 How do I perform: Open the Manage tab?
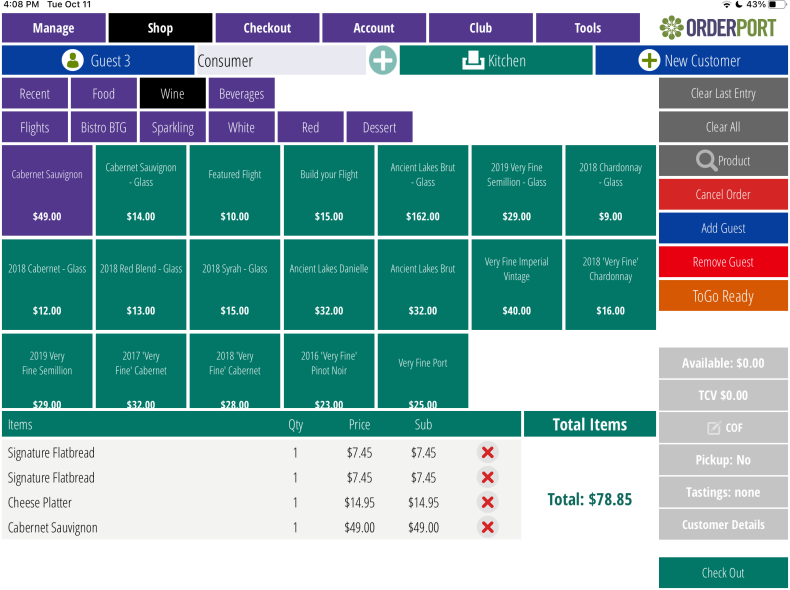[x=54, y=28]
